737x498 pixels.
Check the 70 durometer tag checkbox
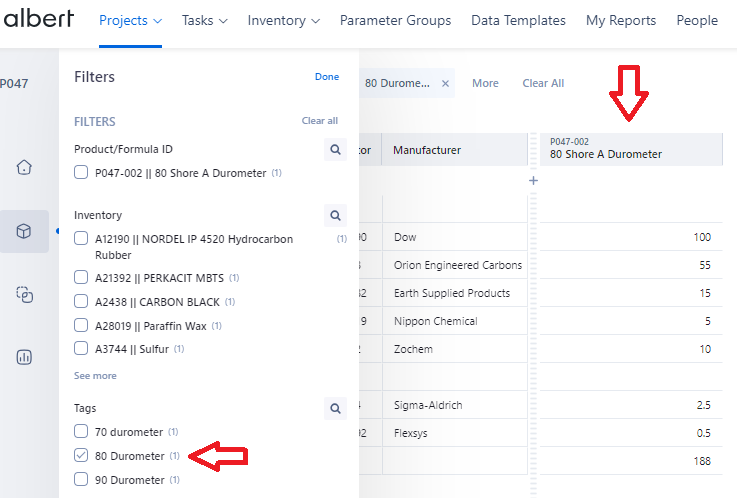(x=81, y=432)
